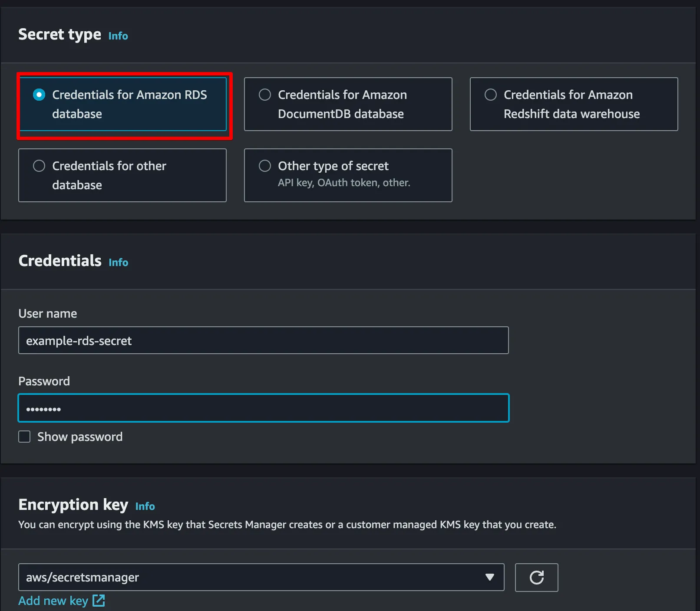Image resolution: width=700 pixels, height=611 pixels.
Task: Enable the Show password checkbox
Action: tap(24, 437)
